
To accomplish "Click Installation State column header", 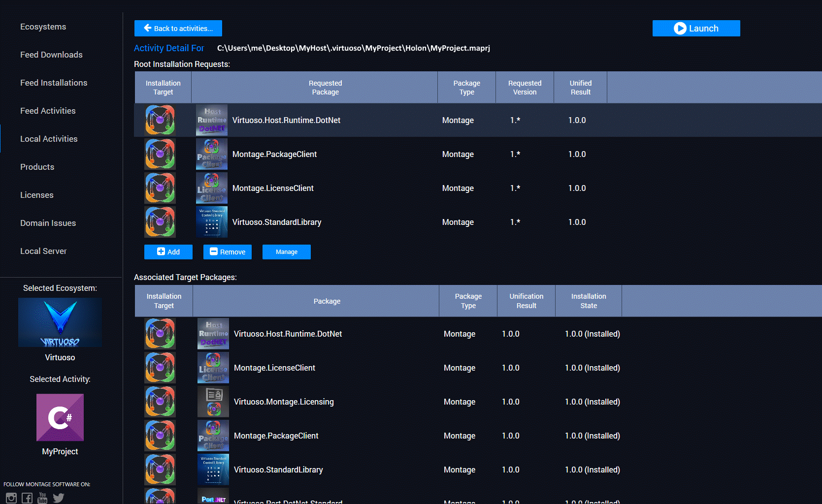I will tap(589, 301).
